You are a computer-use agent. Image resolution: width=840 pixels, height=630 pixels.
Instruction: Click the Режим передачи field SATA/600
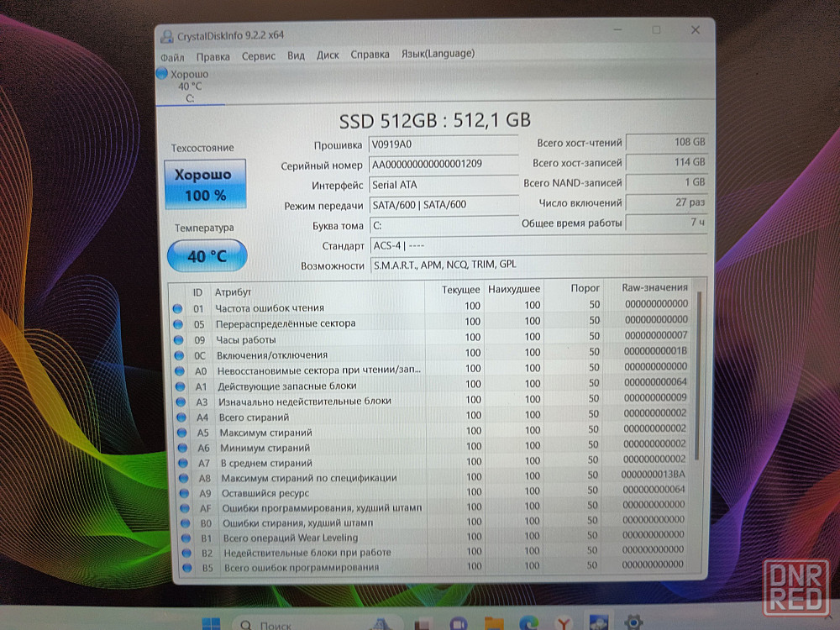(444, 205)
